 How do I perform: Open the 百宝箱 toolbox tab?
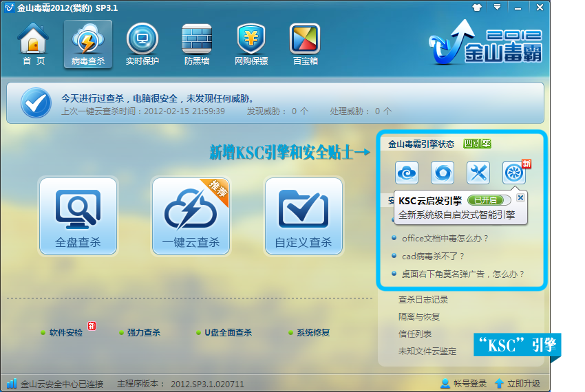click(x=305, y=44)
